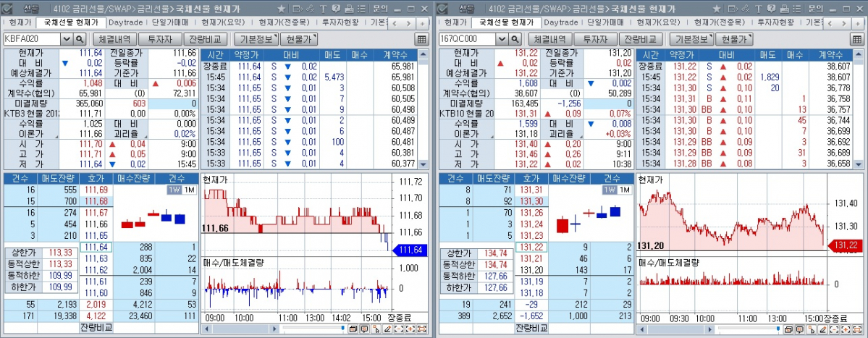868x338 pixels.
Task: Search symbol with magnifier next to 167QC000
Action: [x=515, y=39]
